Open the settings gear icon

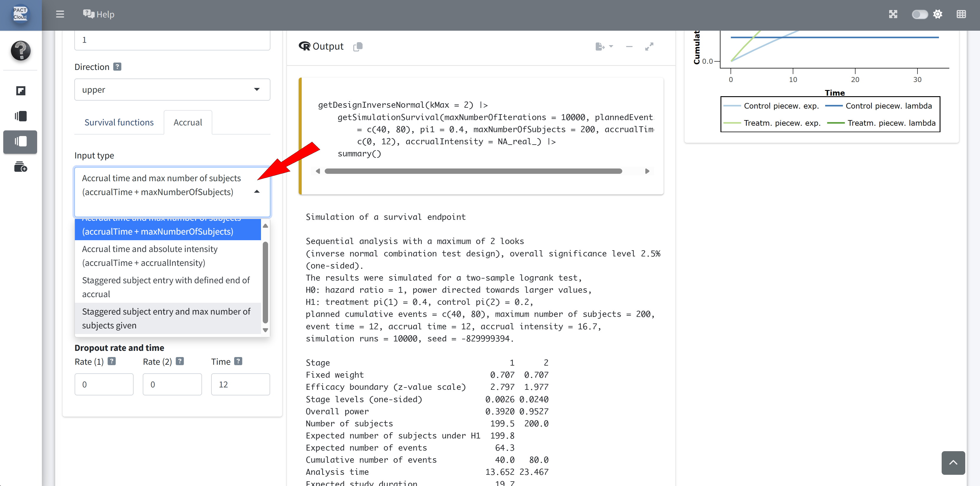pyautogui.click(x=938, y=14)
